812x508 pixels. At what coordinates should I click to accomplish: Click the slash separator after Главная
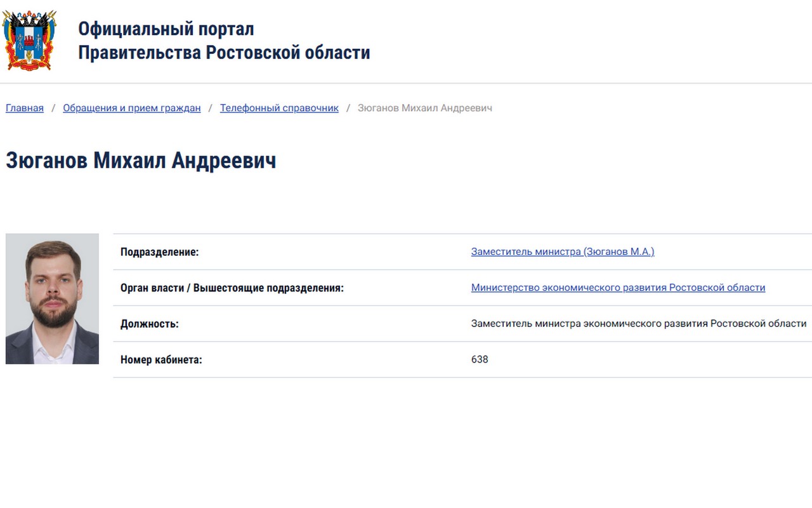click(x=53, y=108)
